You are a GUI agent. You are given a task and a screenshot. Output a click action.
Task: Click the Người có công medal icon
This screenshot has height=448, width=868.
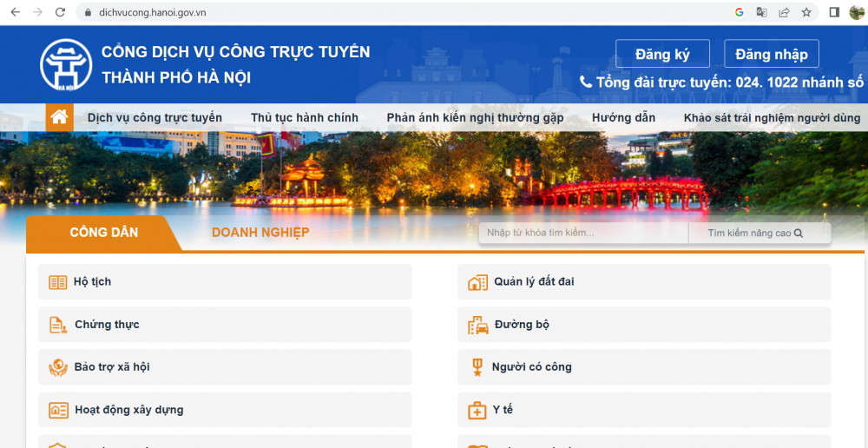[477, 367]
